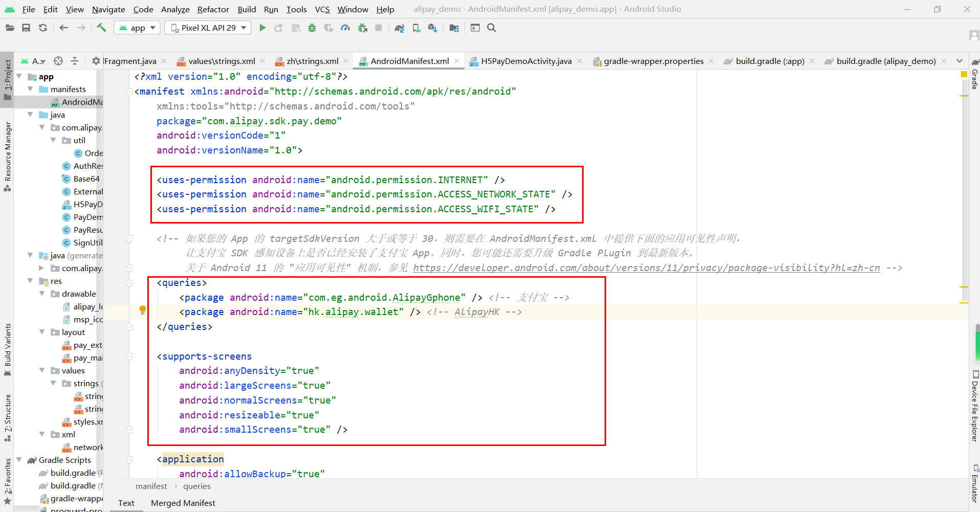Toggle the Build Variants tool window

tap(7, 350)
